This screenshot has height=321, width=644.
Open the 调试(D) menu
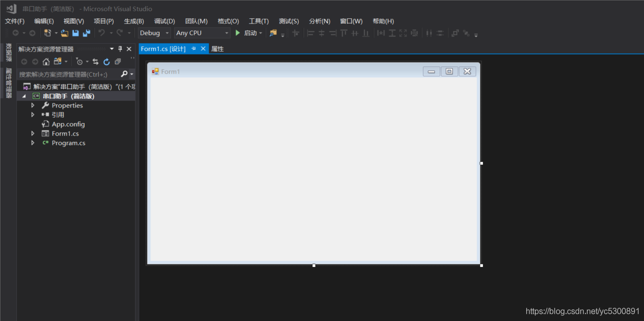pyautogui.click(x=164, y=21)
